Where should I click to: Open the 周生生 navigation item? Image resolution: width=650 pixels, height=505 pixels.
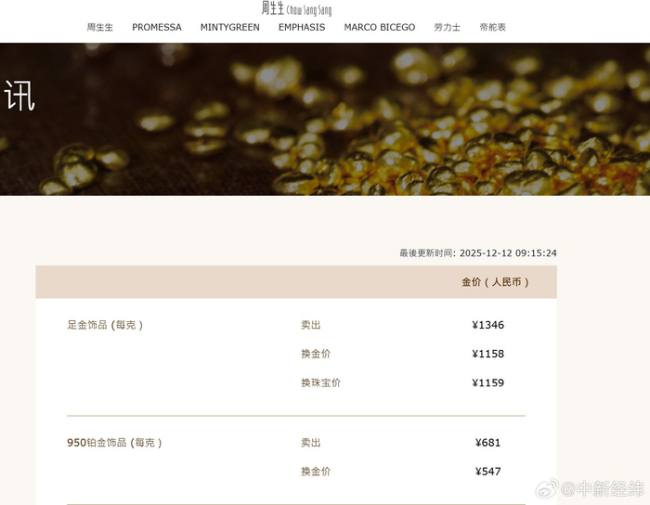[x=100, y=27]
